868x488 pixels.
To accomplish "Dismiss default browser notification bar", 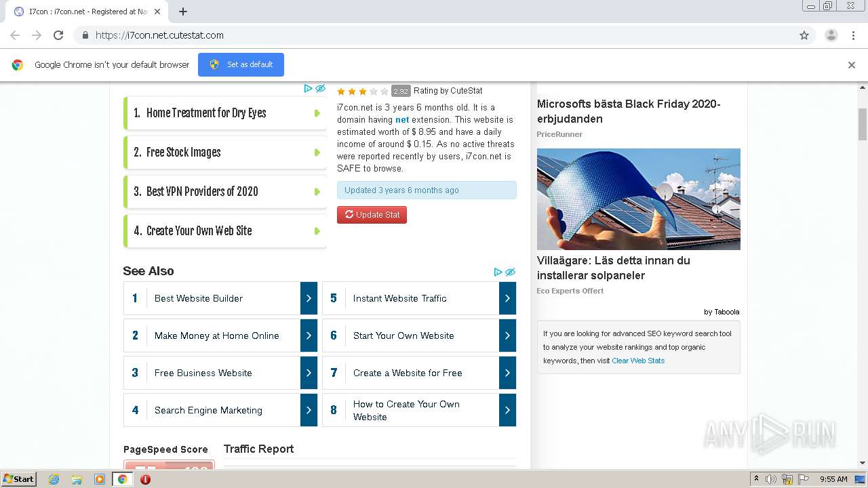I will click(851, 65).
